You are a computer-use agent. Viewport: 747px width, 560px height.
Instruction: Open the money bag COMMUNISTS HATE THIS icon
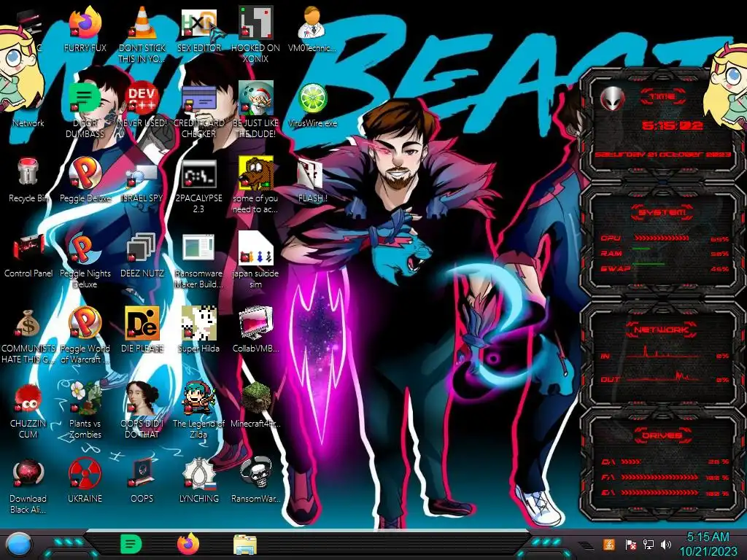click(28, 323)
